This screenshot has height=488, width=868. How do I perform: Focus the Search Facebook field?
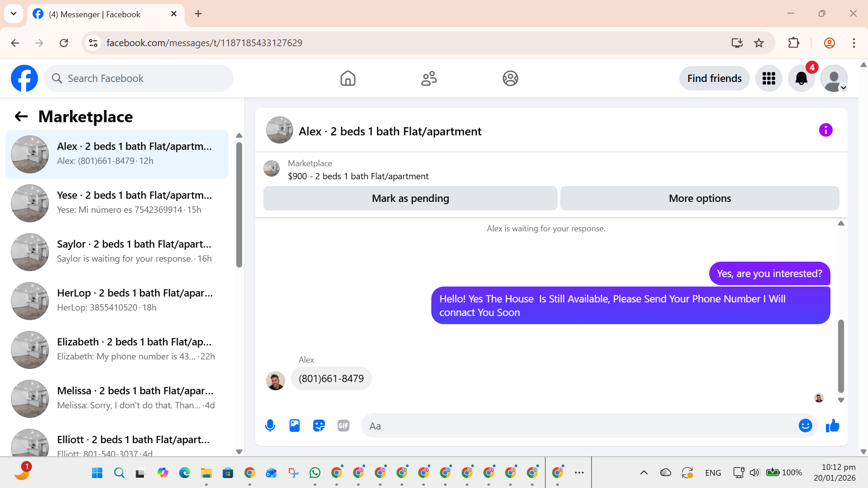[x=138, y=78]
